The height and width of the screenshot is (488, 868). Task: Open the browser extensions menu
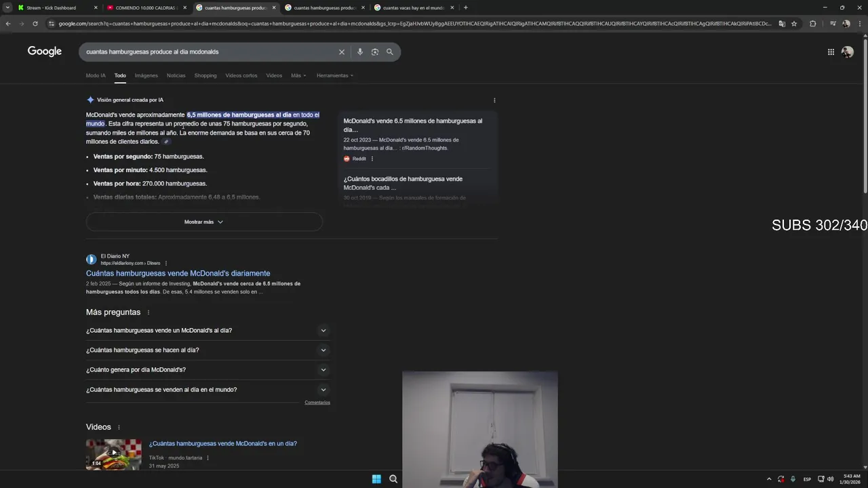[813, 24]
